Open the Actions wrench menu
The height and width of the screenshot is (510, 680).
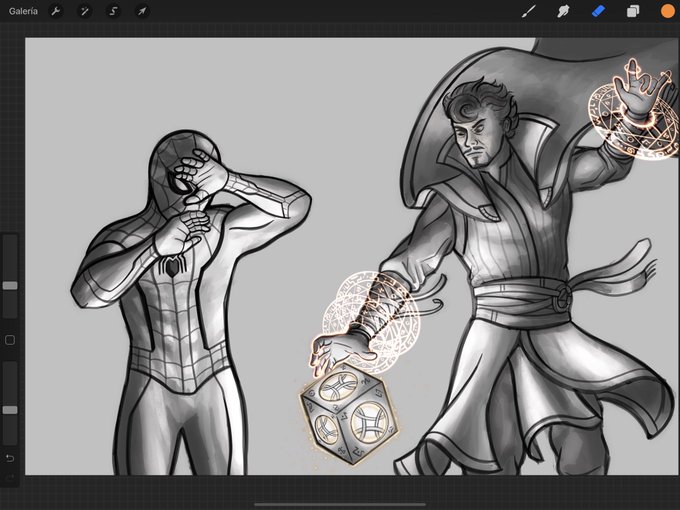click(56, 11)
